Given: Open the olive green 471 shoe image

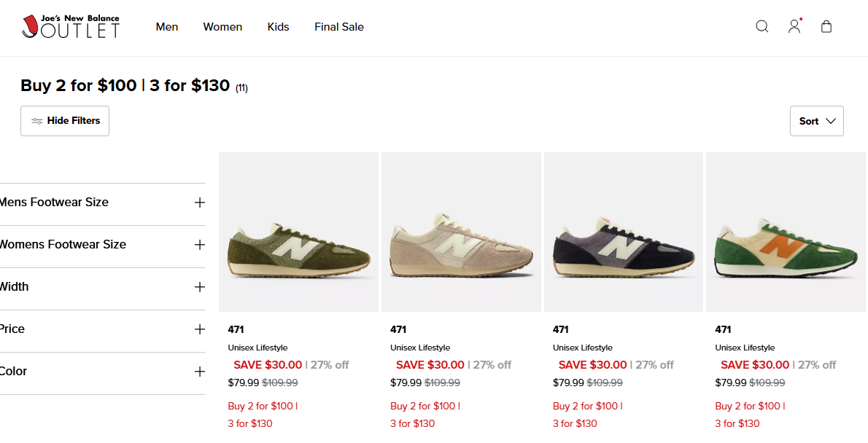Looking at the screenshot, I should click(x=298, y=232).
